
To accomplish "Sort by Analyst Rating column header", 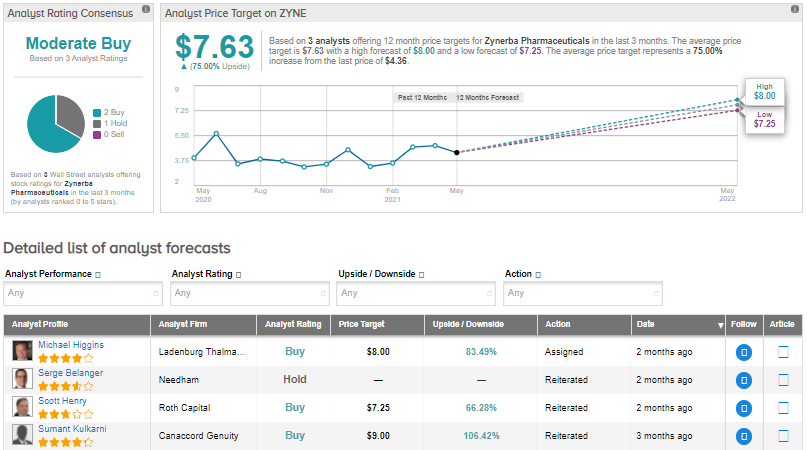I will pyautogui.click(x=293, y=324).
